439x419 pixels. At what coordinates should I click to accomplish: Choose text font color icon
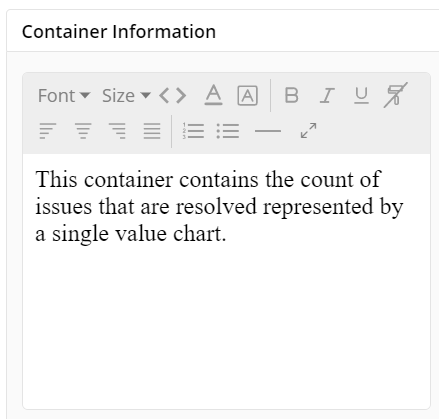[213, 96]
